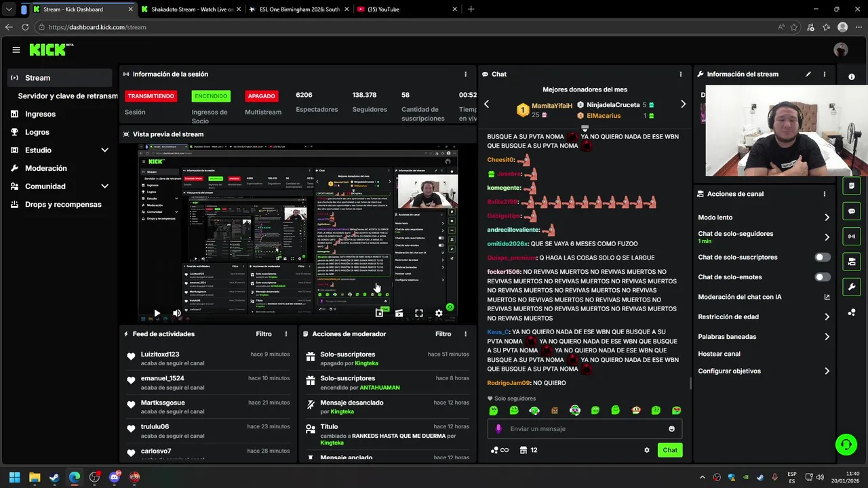Viewport: 868px width, 488px height.
Task: Expand the Estudio sidebar section
Action: click(x=104, y=150)
